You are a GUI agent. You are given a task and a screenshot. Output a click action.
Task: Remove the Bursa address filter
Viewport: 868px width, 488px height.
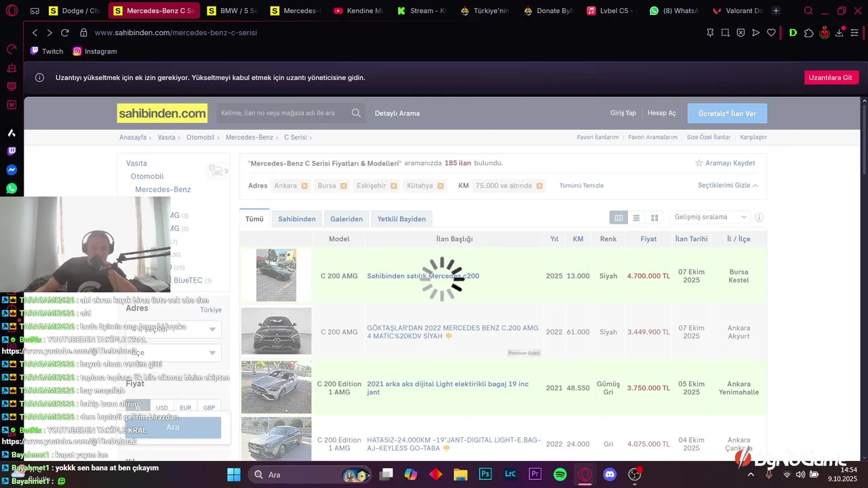pyautogui.click(x=343, y=186)
